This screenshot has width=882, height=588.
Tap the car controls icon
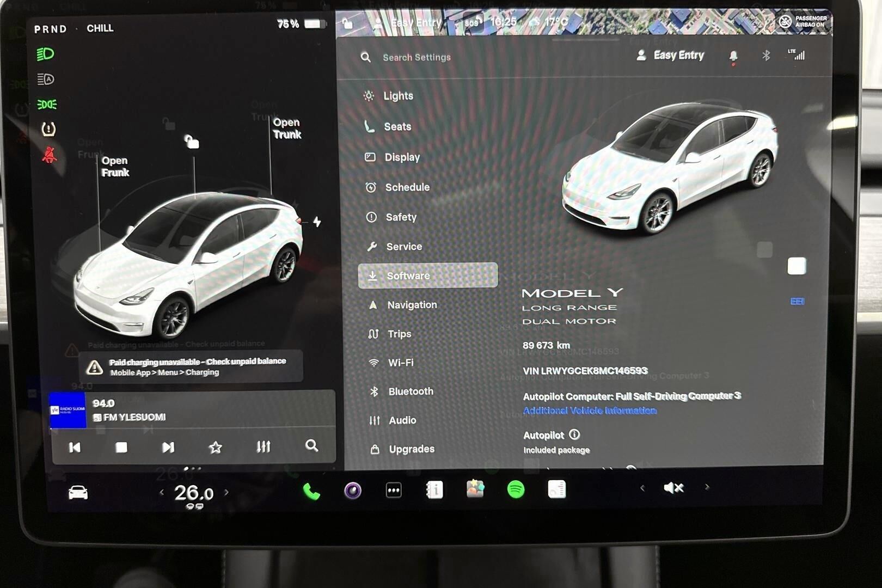pos(78,493)
